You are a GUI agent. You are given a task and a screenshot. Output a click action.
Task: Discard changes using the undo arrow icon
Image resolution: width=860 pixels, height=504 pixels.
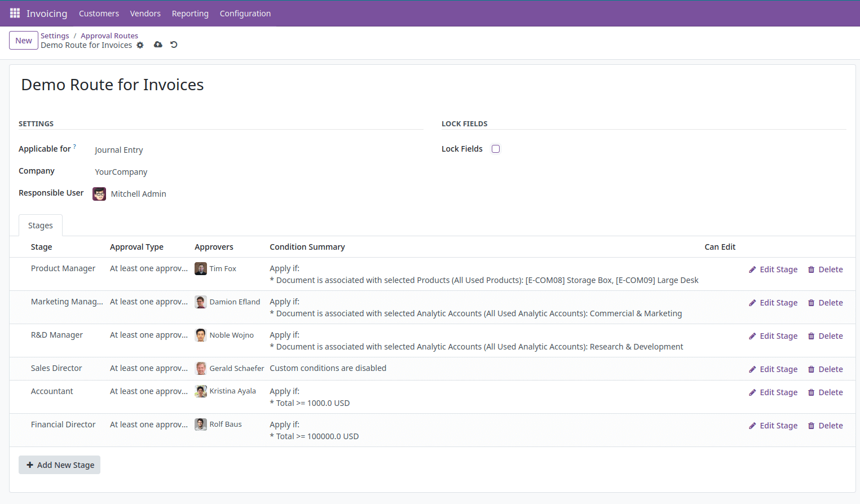[173, 44]
